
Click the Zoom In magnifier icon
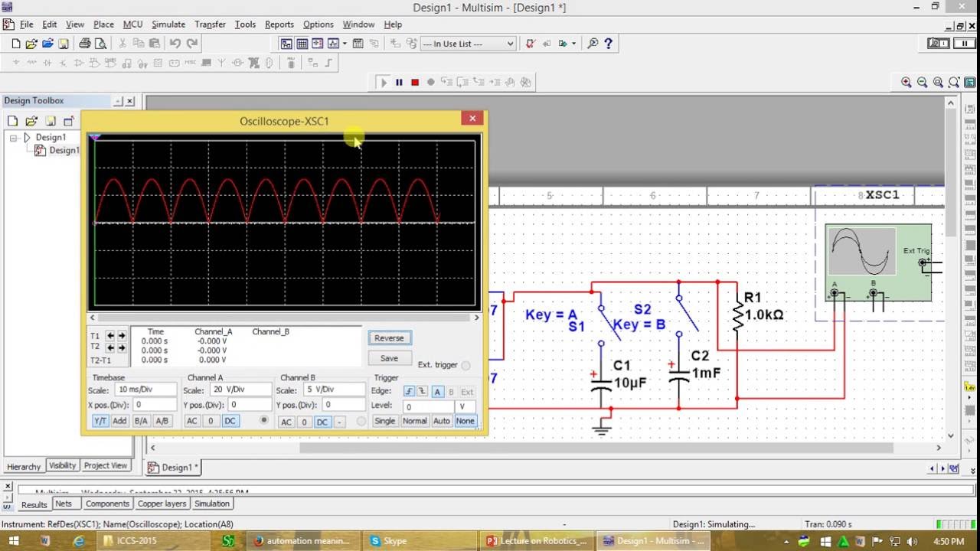click(x=906, y=83)
